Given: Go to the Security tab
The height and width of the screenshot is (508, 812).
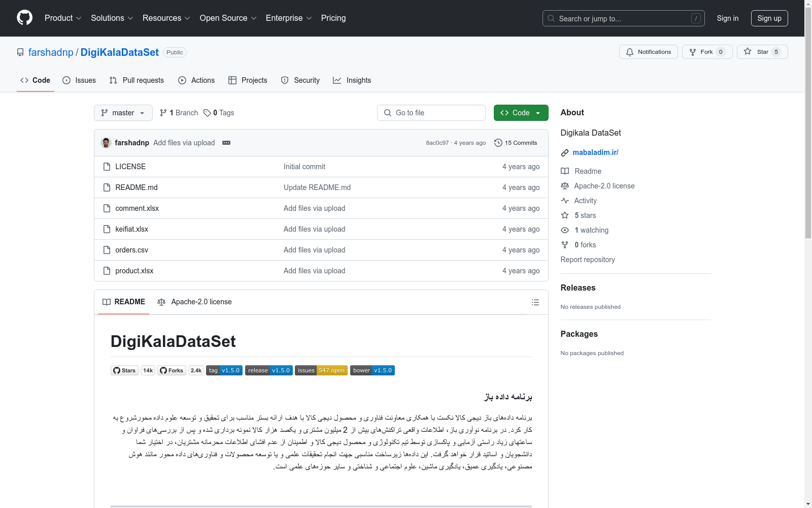Looking at the screenshot, I should click(x=300, y=80).
